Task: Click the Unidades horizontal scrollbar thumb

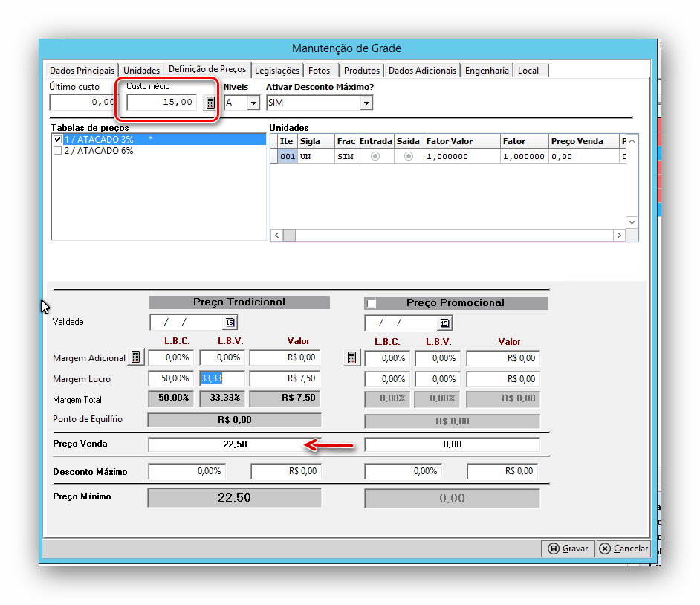Action: point(289,236)
